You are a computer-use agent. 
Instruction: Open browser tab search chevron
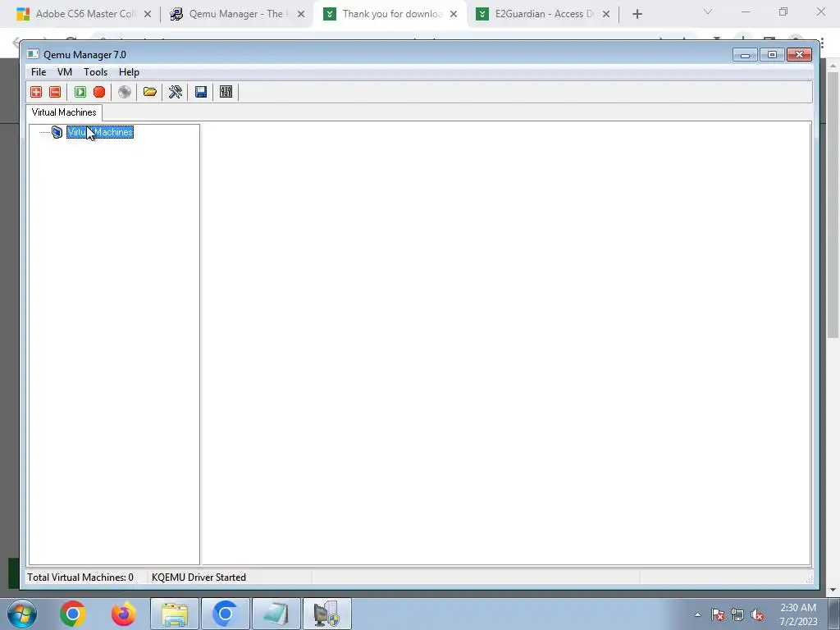[708, 11]
